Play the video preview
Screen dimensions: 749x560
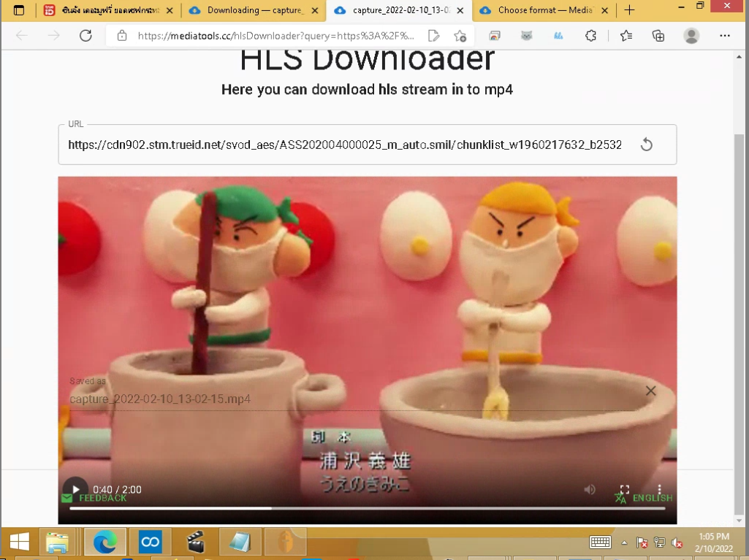coord(75,489)
